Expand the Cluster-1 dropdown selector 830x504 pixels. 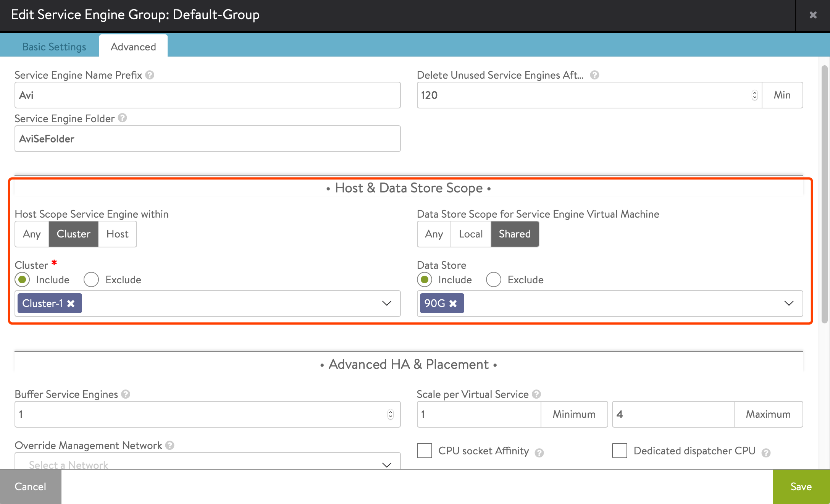(386, 304)
